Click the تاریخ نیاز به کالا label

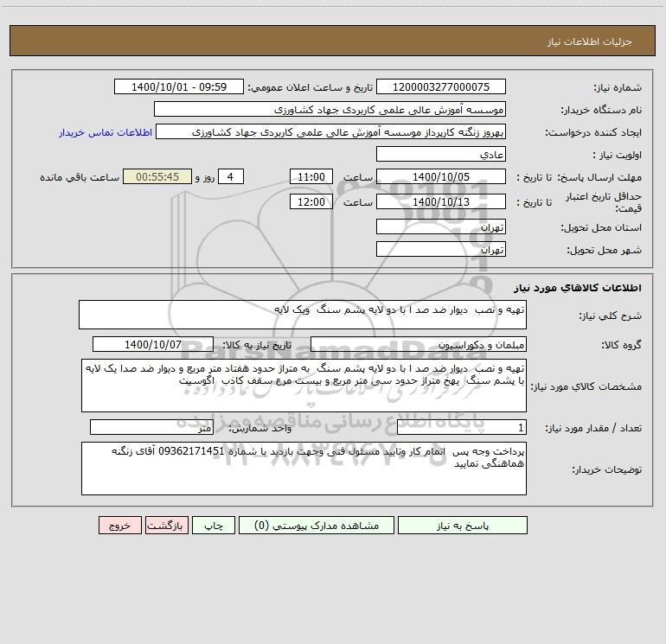pyautogui.click(x=257, y=345)
